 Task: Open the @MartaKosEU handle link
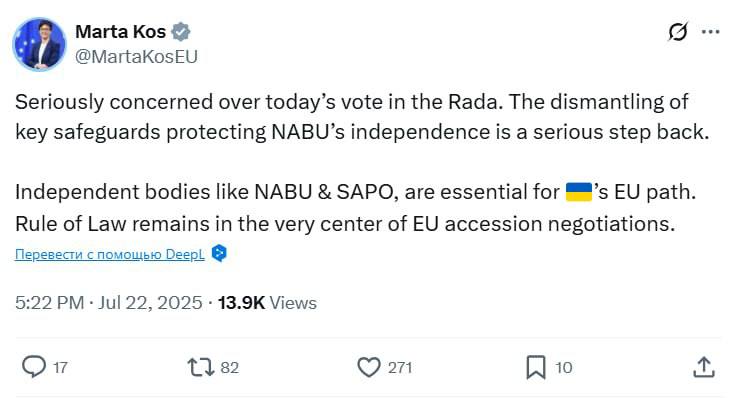click(x=136, y=56)
